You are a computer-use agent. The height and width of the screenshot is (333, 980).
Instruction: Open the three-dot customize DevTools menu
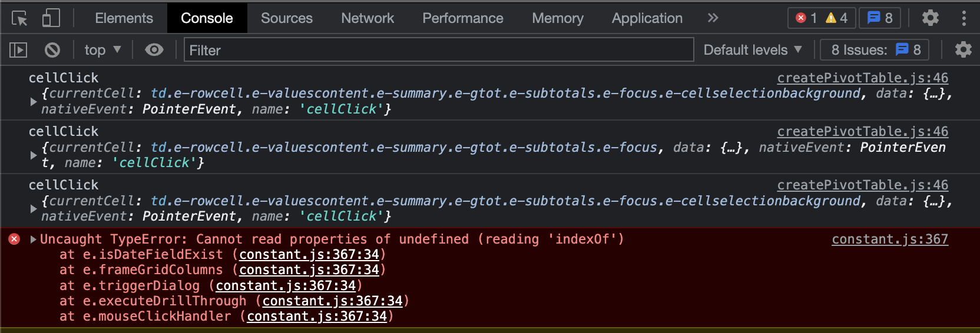pyautogui.click(x=964, y=18)
